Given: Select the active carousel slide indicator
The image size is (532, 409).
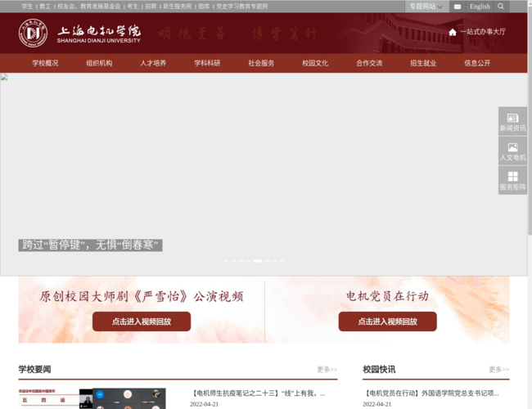Looking at the screenshot, I should pos(258,261).
